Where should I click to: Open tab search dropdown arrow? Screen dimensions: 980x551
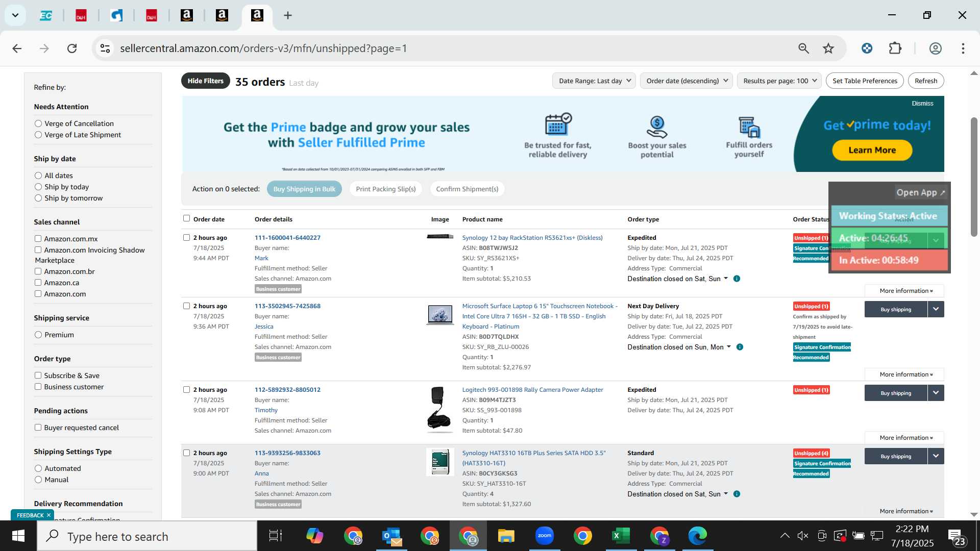[15, 15]
